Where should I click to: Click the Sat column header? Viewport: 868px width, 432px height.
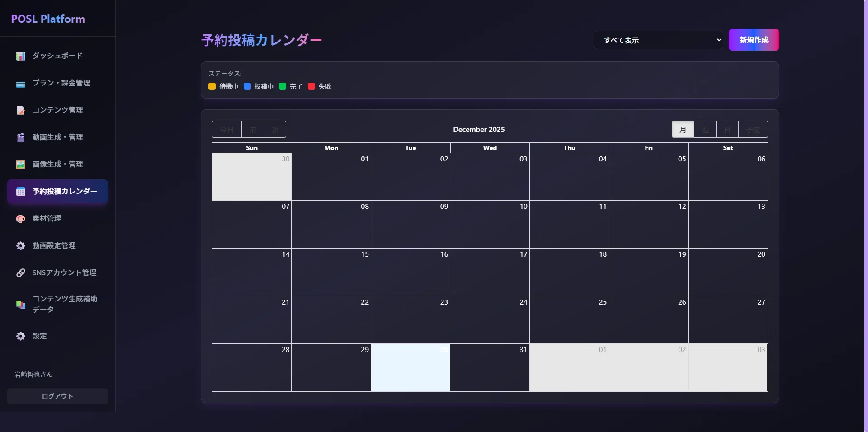click(x=728, y=148)
